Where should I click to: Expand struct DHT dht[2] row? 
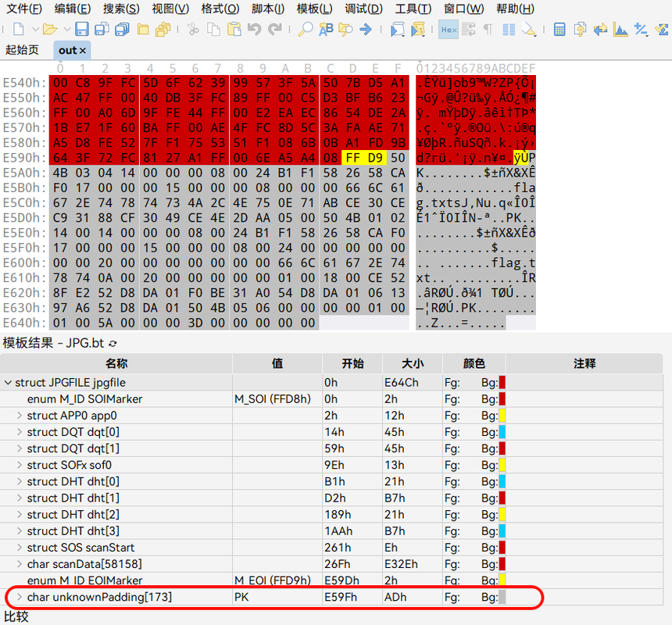20,514
